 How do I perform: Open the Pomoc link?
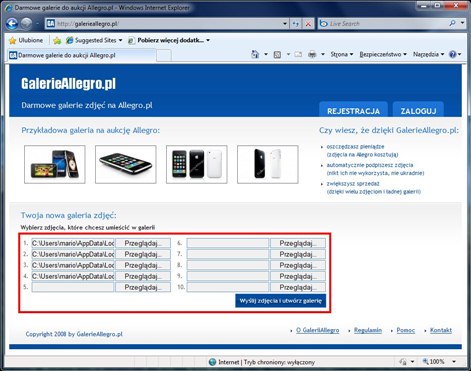click(x=406, y=330)
